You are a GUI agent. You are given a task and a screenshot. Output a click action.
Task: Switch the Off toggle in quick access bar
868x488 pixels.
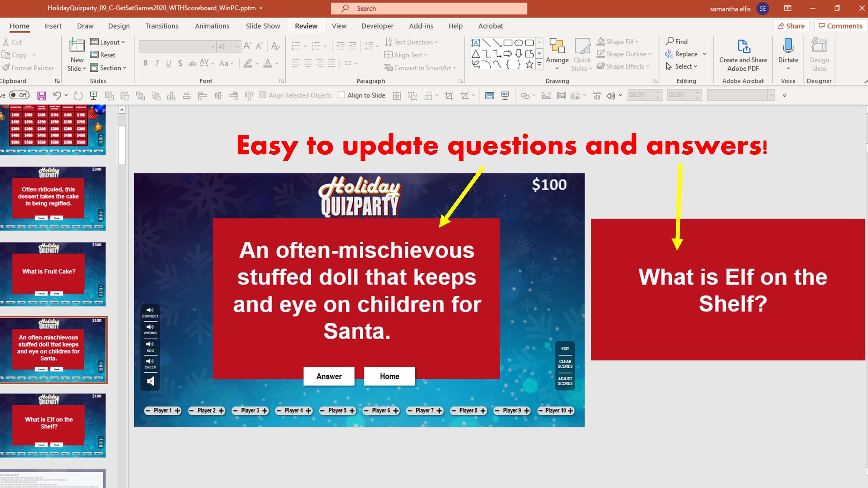(19, 95)
